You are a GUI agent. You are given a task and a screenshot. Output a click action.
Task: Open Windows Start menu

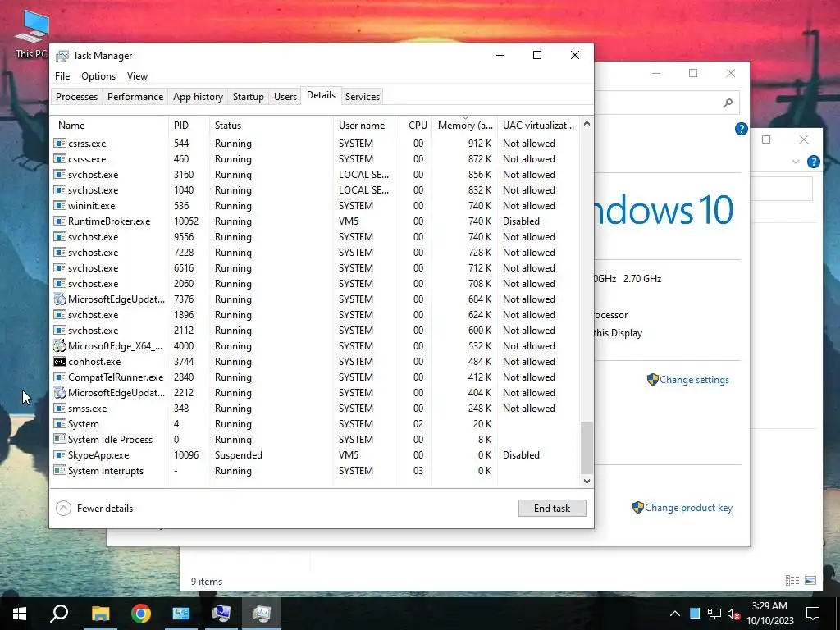[20, 614]
